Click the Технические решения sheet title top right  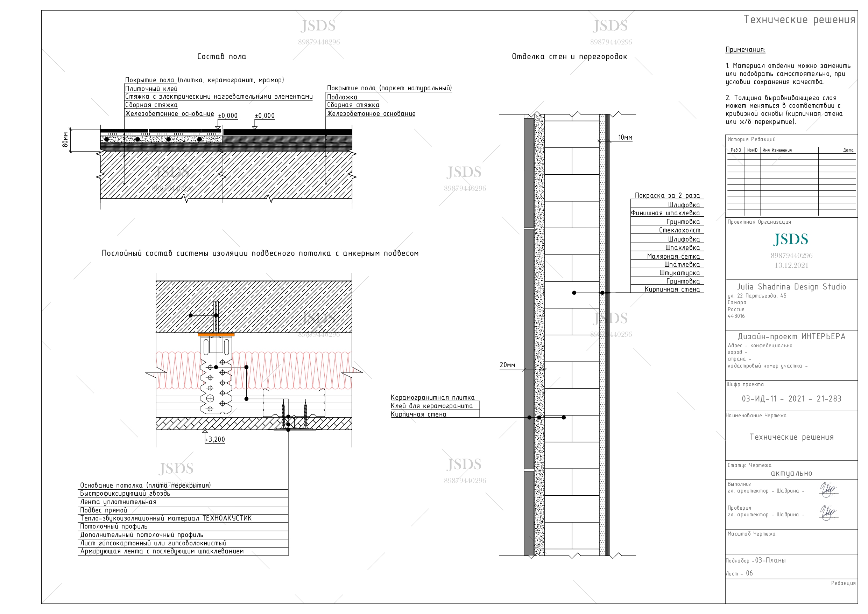click(x=799, y=20)
